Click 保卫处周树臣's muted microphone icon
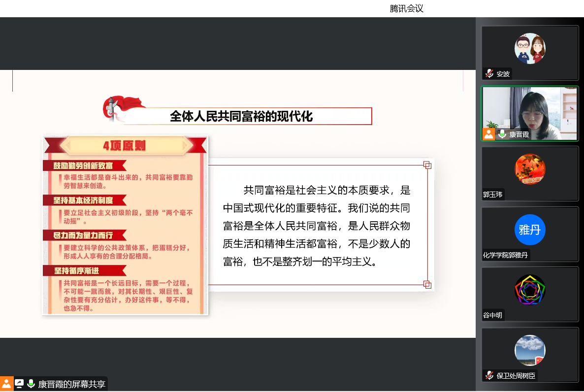Screen dimensions: 584x392 point(489,375)
